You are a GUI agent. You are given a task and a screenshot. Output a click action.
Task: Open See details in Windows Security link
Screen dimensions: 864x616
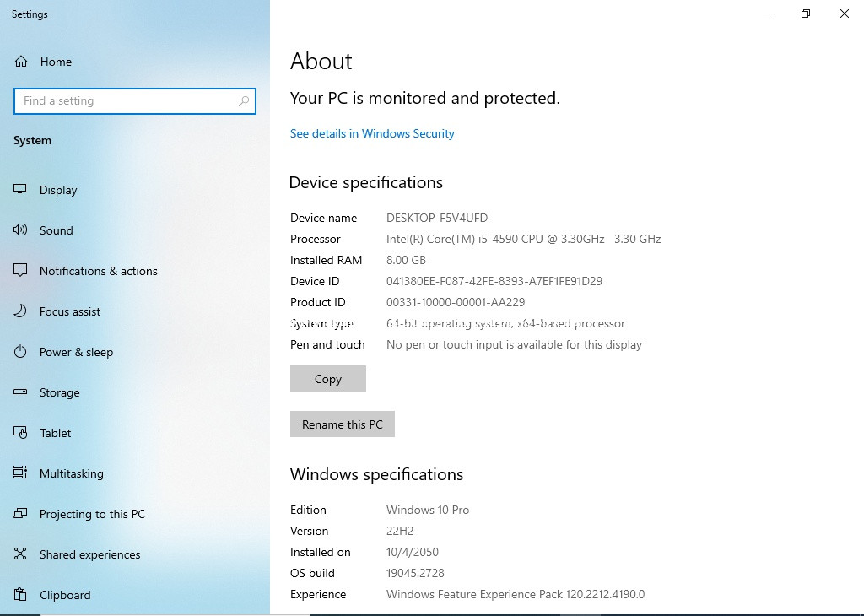372,133
